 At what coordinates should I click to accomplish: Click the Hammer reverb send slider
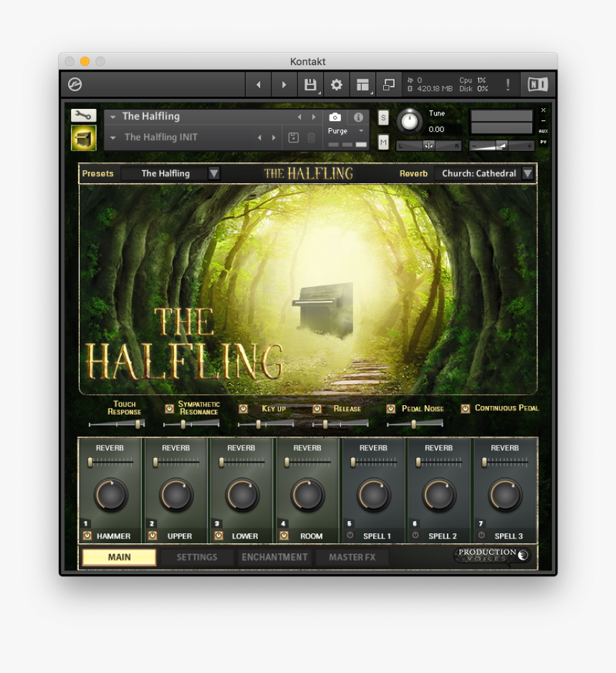click(111, 463)
